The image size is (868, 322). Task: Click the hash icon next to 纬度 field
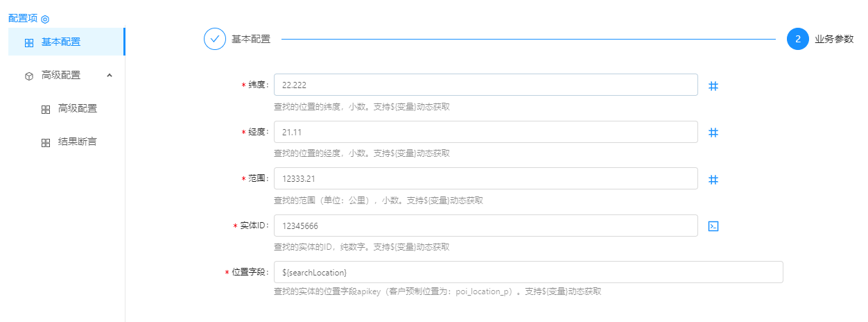713,86
